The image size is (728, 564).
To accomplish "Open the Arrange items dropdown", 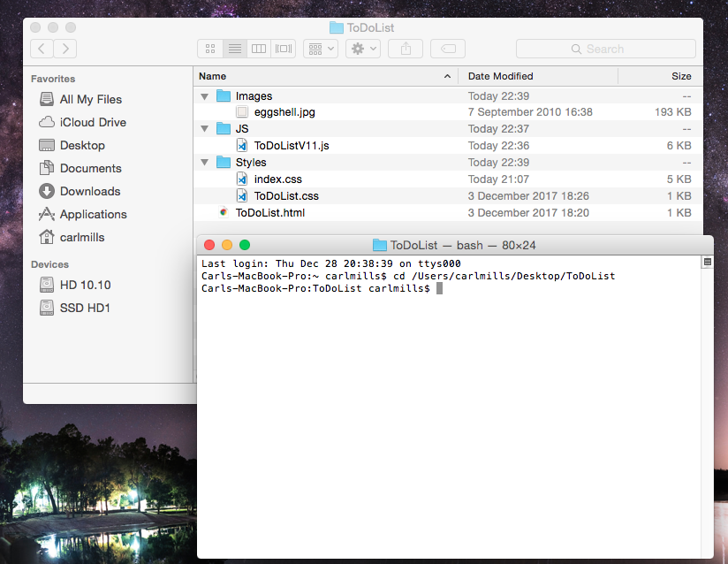I will (x=320, y=49).
